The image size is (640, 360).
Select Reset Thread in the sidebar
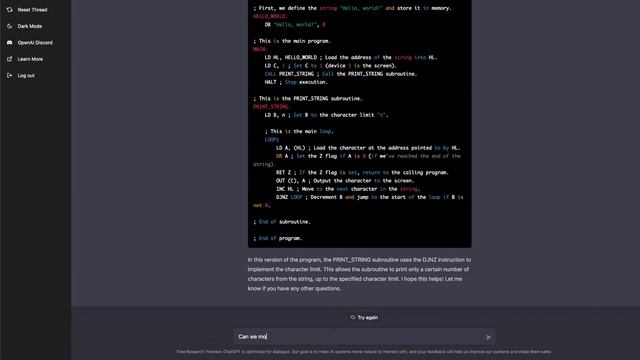pyautogui.click(x=32, y=10)
